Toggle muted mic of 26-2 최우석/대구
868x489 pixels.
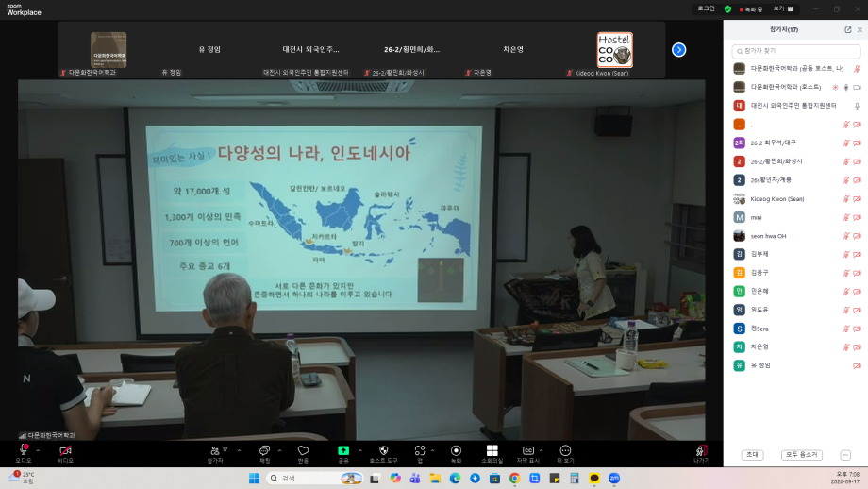click(x=846, y=143)
